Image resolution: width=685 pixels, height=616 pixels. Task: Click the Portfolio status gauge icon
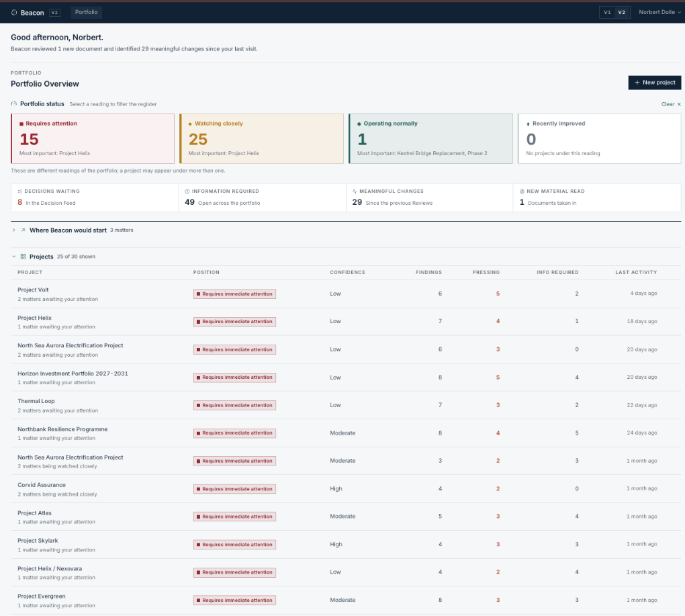[x=14, y=104]
